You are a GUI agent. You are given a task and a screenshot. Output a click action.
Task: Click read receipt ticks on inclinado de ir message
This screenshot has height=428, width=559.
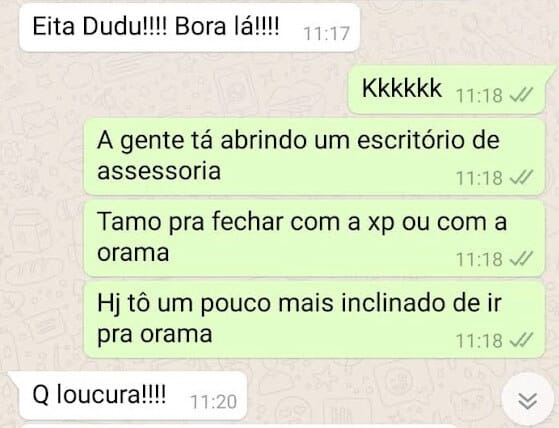point(521,340)
